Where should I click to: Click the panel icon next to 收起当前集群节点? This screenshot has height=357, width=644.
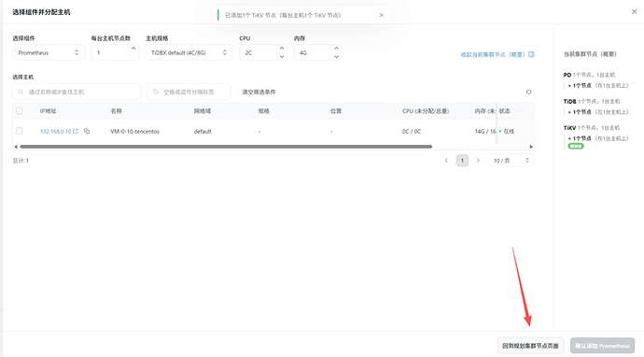tap(531, 54)
